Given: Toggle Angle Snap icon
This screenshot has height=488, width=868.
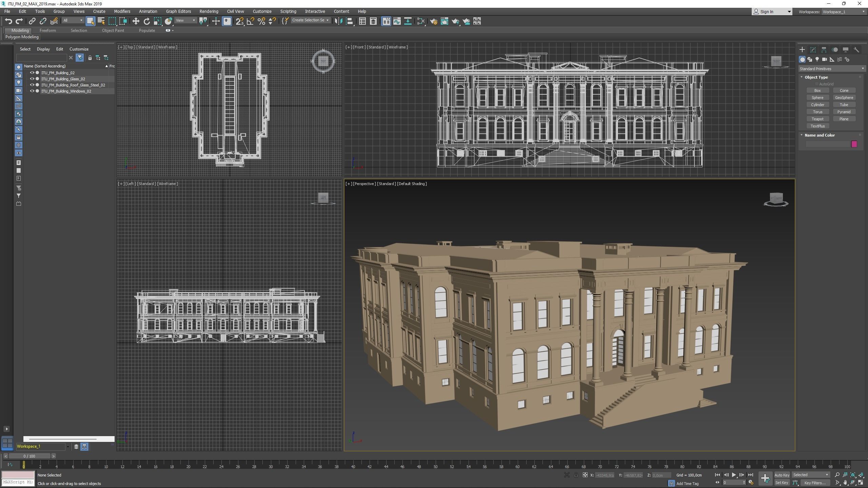Looking at the screenshot, I should click(x=250, y=21).
